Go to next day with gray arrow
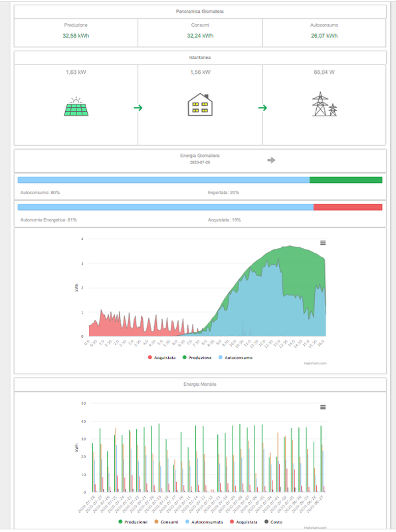 [x=271, y=160]
